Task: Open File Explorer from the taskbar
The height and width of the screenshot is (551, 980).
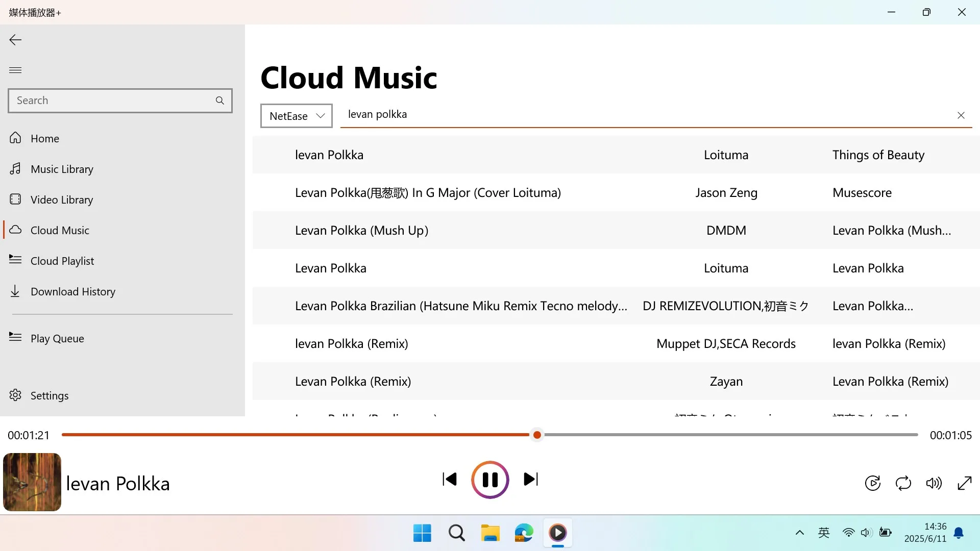Action: point(491,533)
